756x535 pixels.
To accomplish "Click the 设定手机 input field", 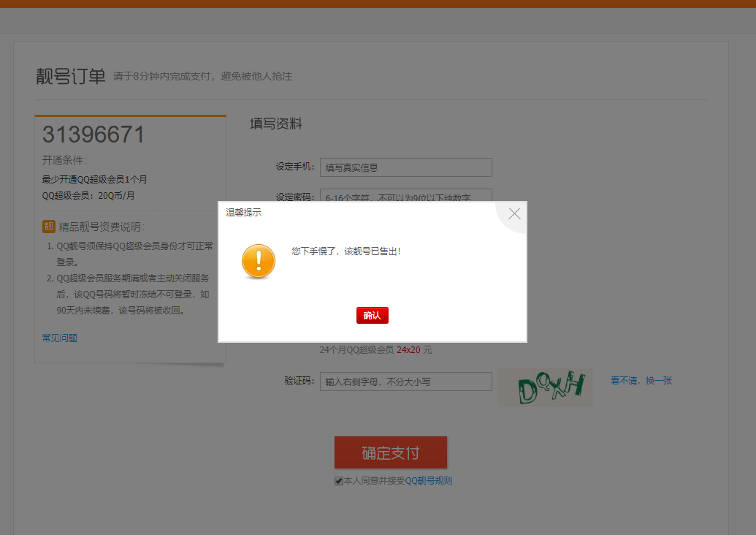I will point(406,167).
